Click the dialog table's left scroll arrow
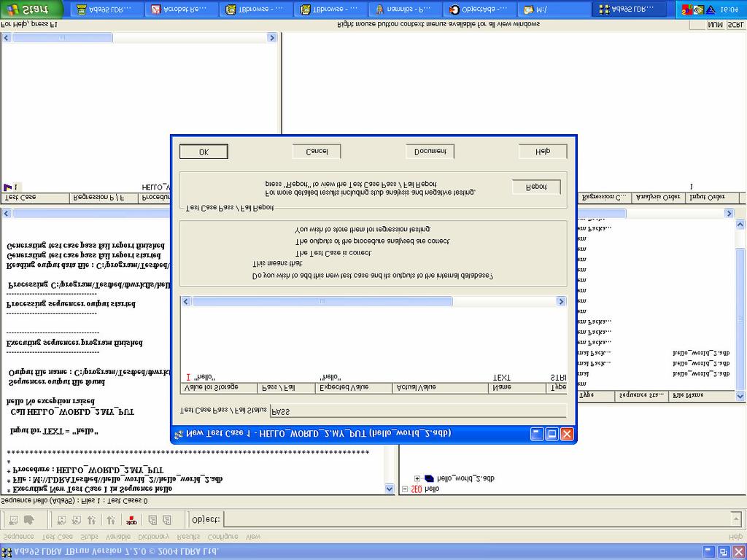This screenshot has width=747, height=560. point(186,301)
